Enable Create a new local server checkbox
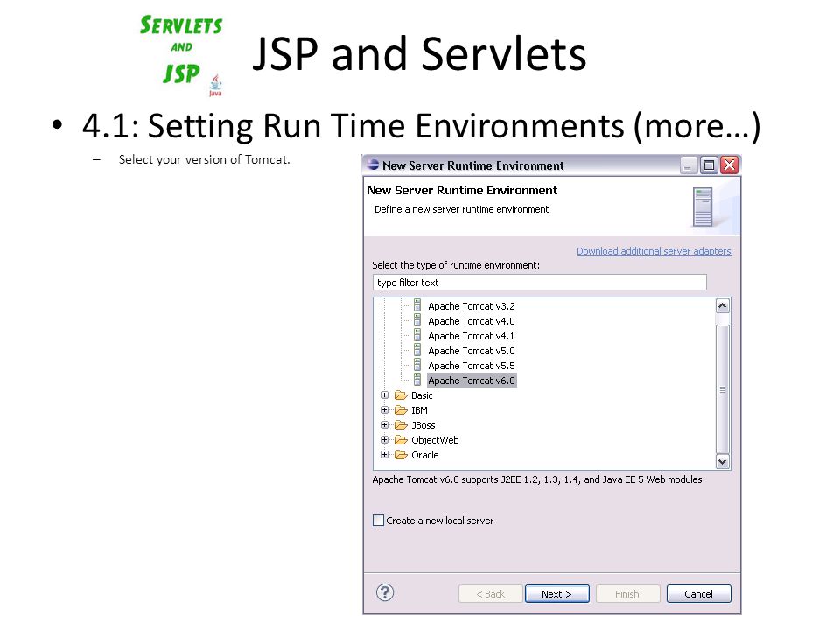840x630 pixels. point(378,520)
